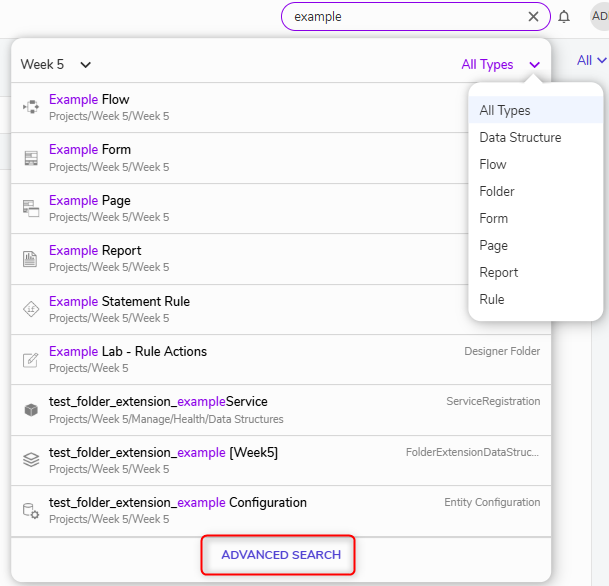
Task: Filter results by Rule type
Action: point(536,299)
